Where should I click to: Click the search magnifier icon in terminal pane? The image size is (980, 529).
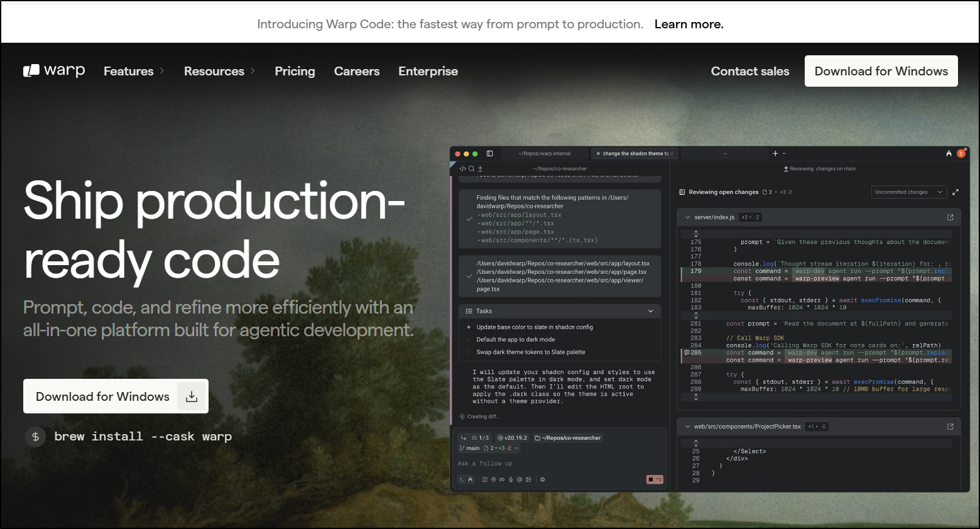[x=471, y=168]
